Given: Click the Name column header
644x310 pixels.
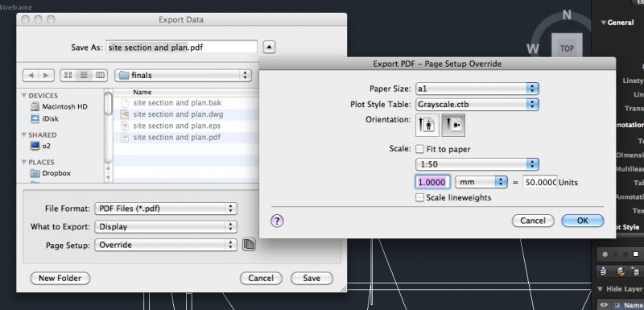Looking at the screenshot, I should tap(186, 92).
